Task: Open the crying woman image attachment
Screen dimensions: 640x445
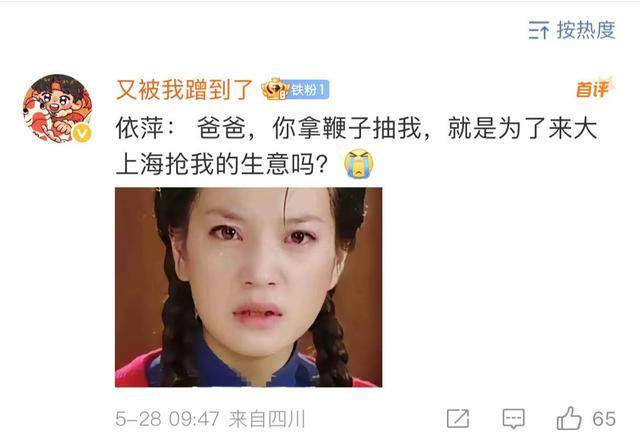Action: coord(249,287)
